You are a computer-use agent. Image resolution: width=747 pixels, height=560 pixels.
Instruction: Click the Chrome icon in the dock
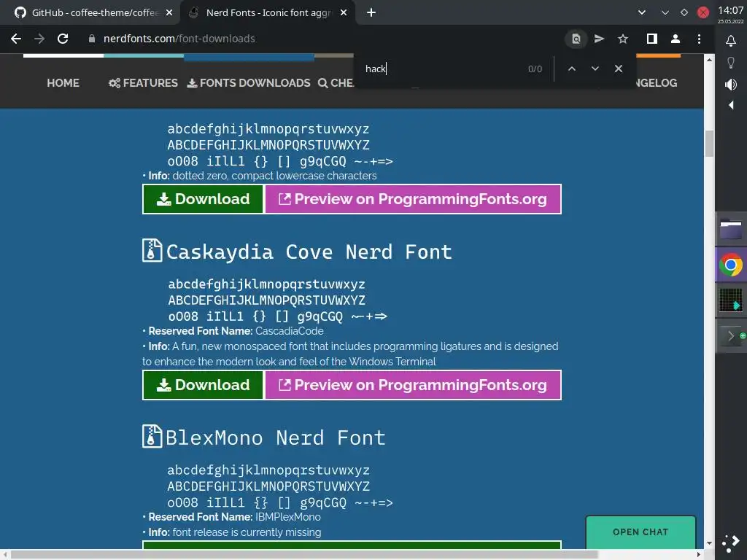coord(731,265)
